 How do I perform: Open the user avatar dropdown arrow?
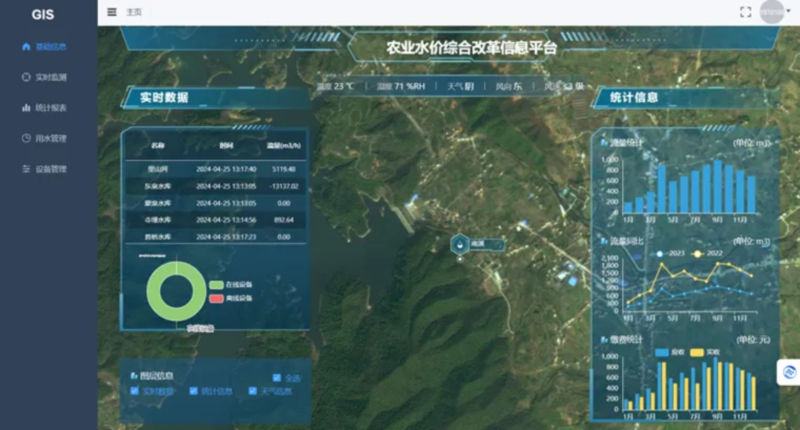point(789,11)
